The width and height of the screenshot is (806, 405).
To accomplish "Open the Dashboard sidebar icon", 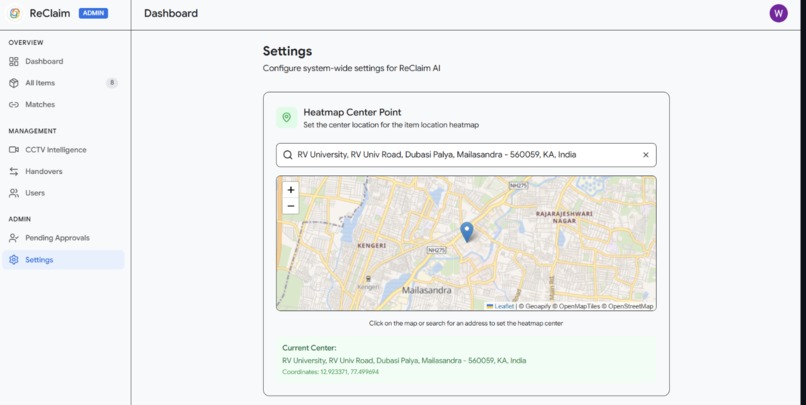I will [14, 61].
